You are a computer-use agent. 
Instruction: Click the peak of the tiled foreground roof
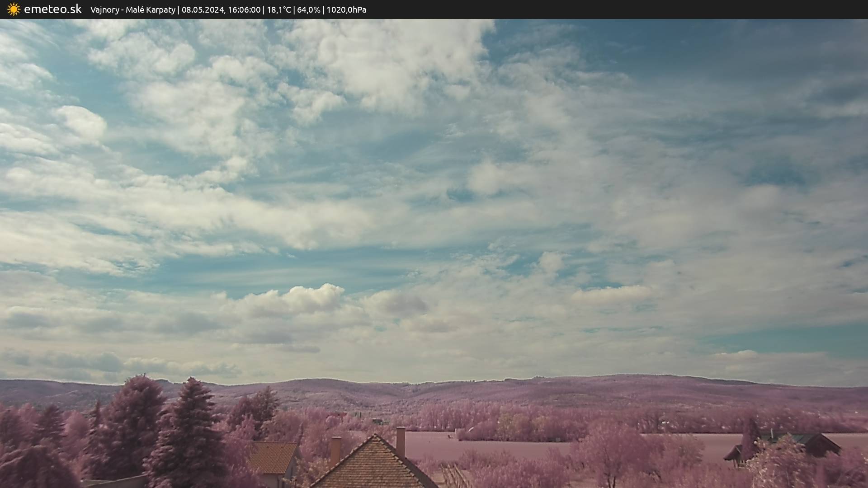(x=374, y=437)
